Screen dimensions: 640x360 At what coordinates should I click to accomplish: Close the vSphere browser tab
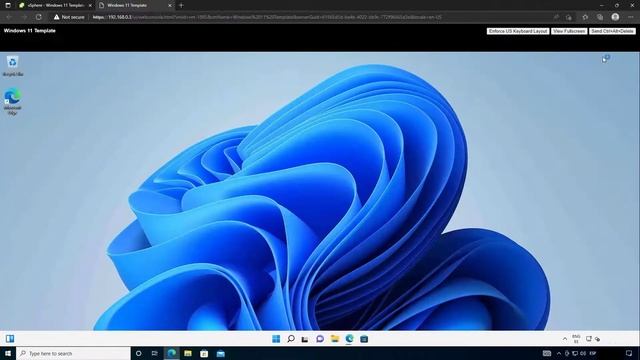click(90, 5)
